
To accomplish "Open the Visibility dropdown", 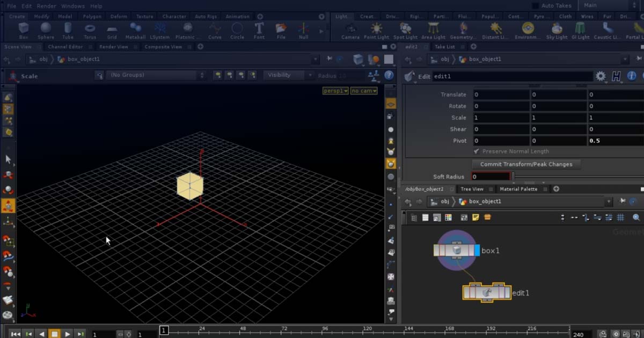I will 288,75.
